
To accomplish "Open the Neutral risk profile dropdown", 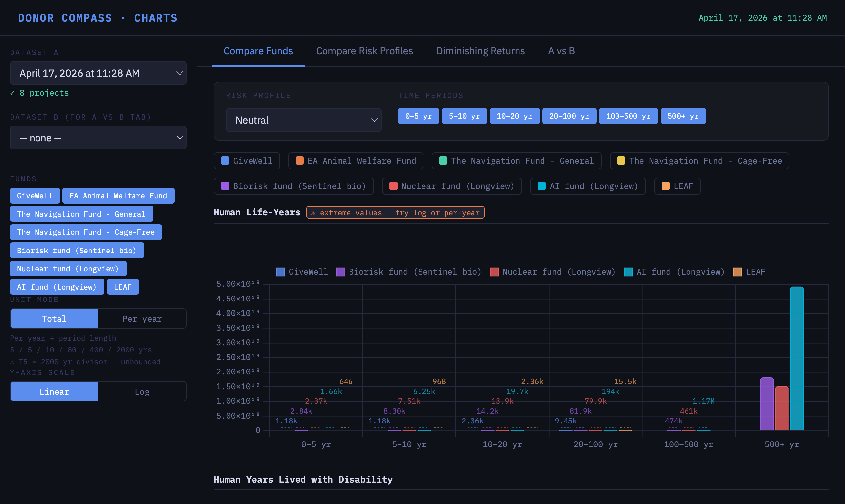I will (303, 120).
